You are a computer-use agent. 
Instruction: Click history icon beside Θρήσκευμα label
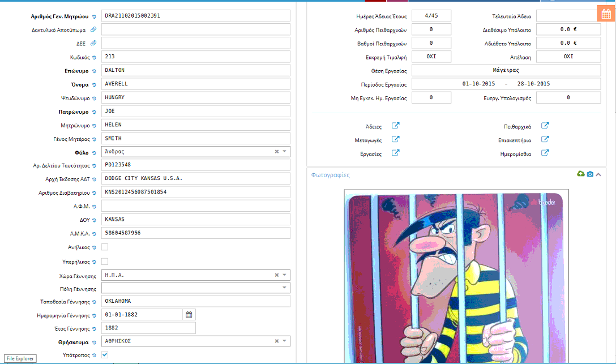point(95,343)
